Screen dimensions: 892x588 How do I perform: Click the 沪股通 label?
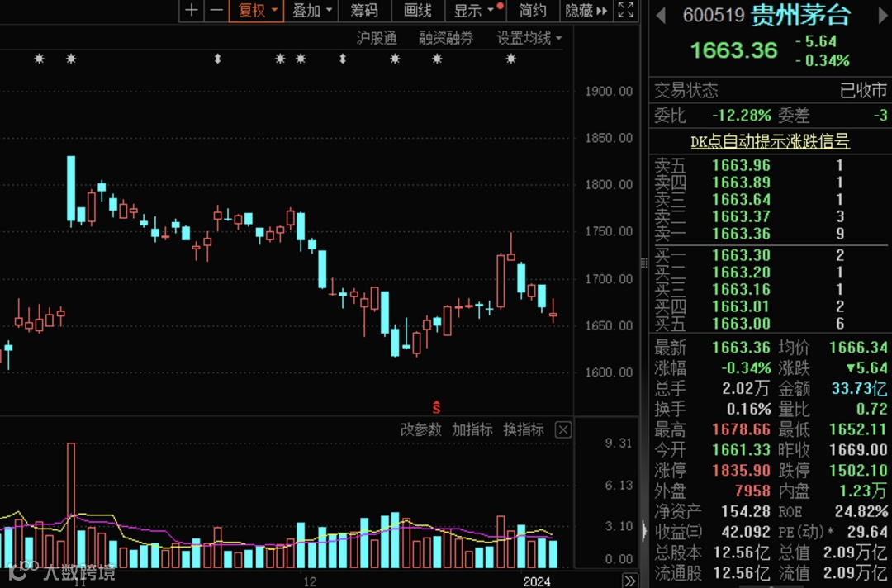click(x=376, y=38)
